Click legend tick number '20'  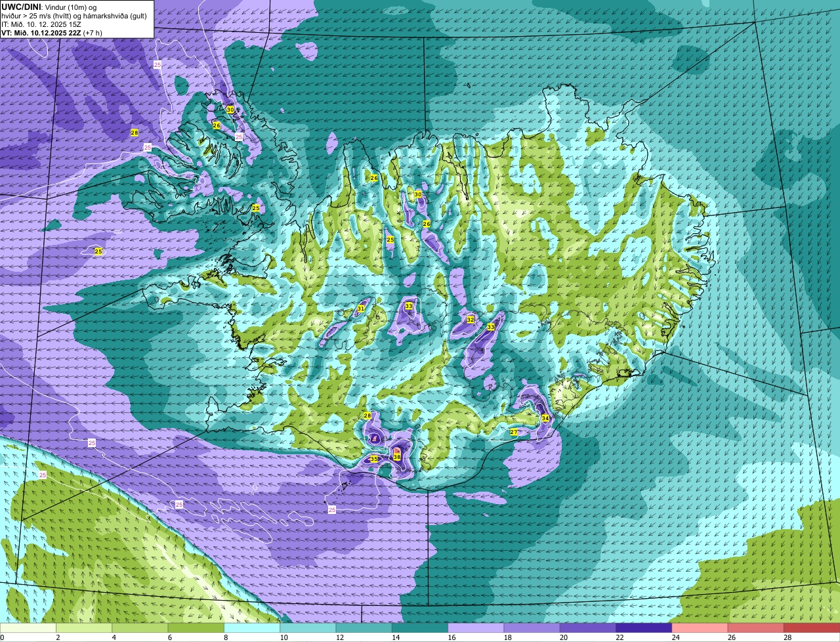563,637
